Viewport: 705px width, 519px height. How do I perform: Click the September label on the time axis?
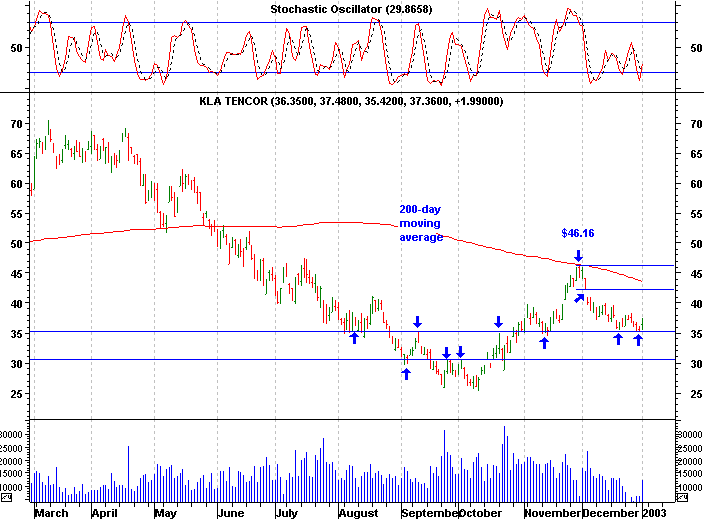(430, 513)
